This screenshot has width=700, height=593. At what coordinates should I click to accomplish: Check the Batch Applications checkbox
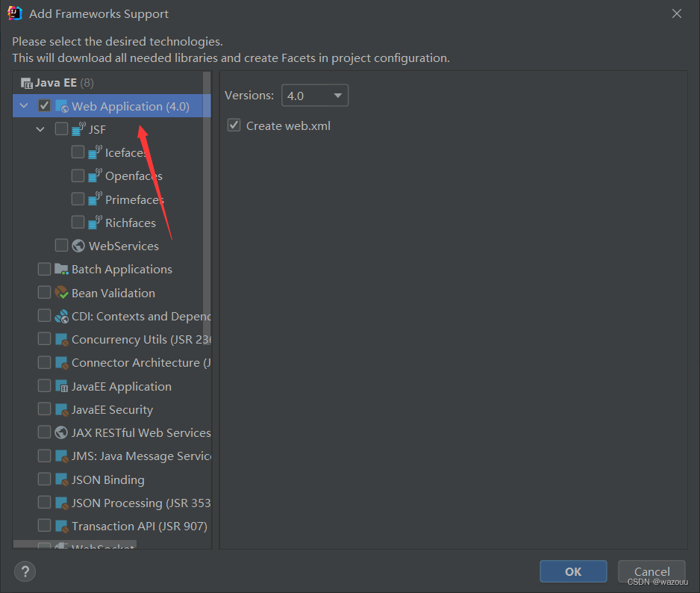44,269
